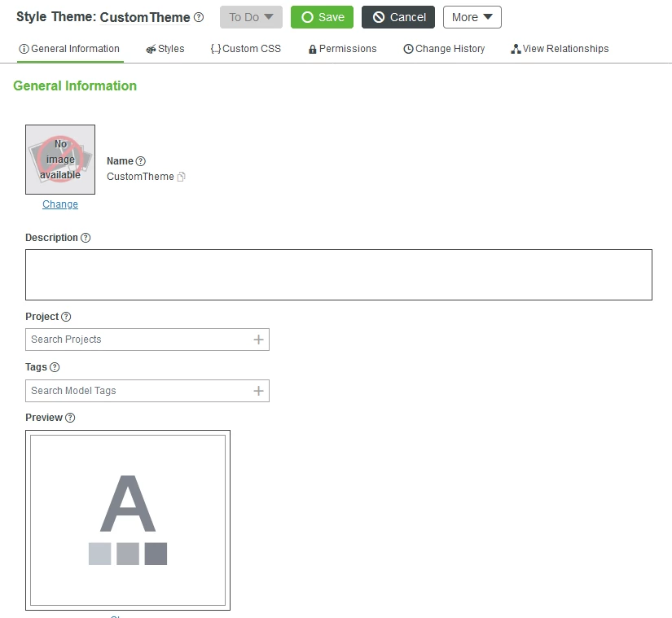Switch to the Styles tab
Image resolution: width=672 pixels, height=618 pixels.
pos(165,48)
